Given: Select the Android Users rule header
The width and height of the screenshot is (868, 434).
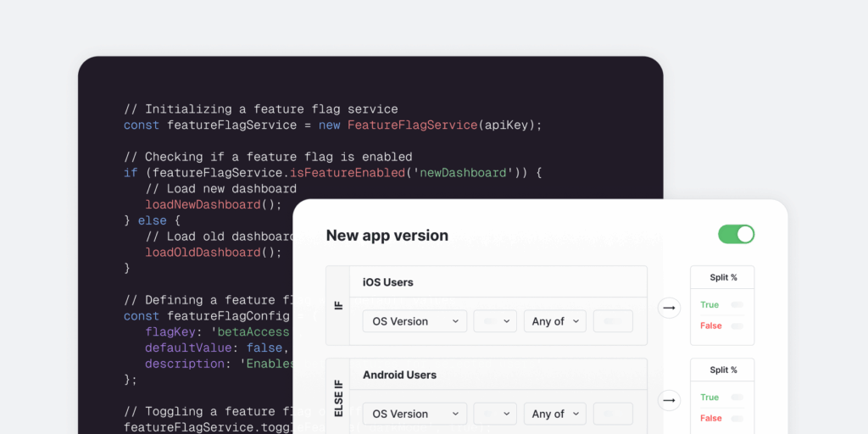Looking at the screenshot, I should [498, 375].
